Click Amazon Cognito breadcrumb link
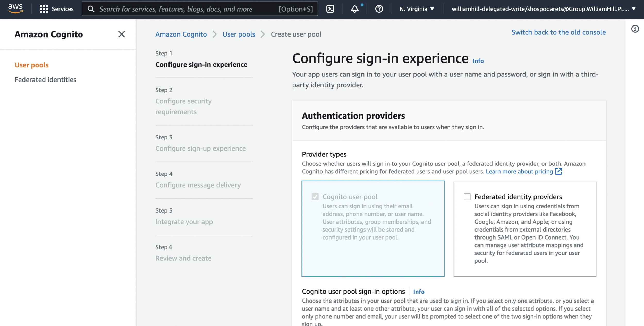Screen dimensions: 644x326 click(181, 34)
